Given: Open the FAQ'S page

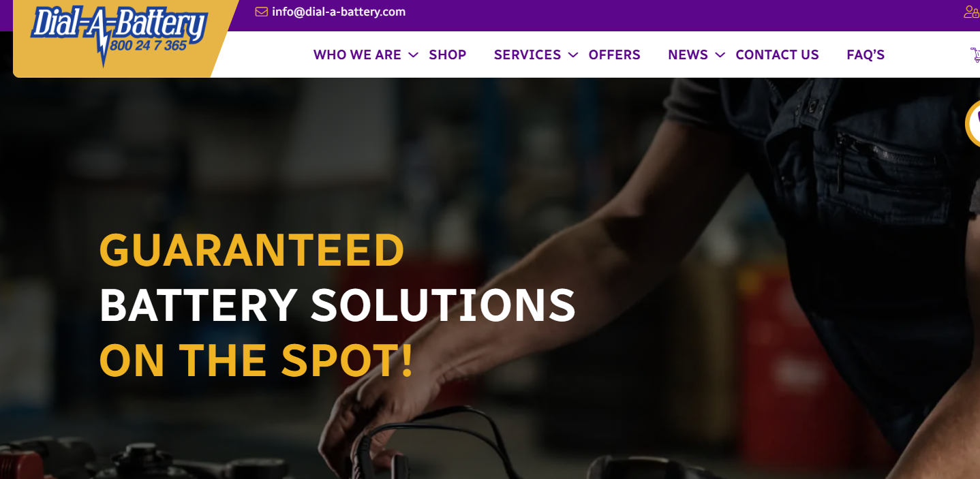Looking at the screenshot, I should tap(866, 55).
